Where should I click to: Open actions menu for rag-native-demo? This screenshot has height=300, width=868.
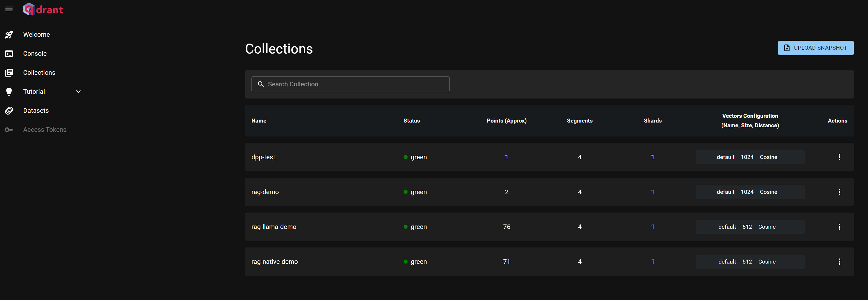pyautogui.click(x=839, y=262)
